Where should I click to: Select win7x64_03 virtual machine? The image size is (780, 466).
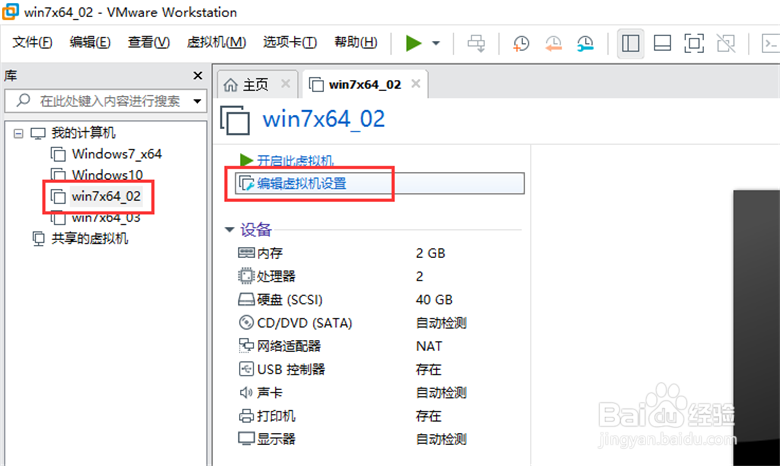(x=106, y=218)
